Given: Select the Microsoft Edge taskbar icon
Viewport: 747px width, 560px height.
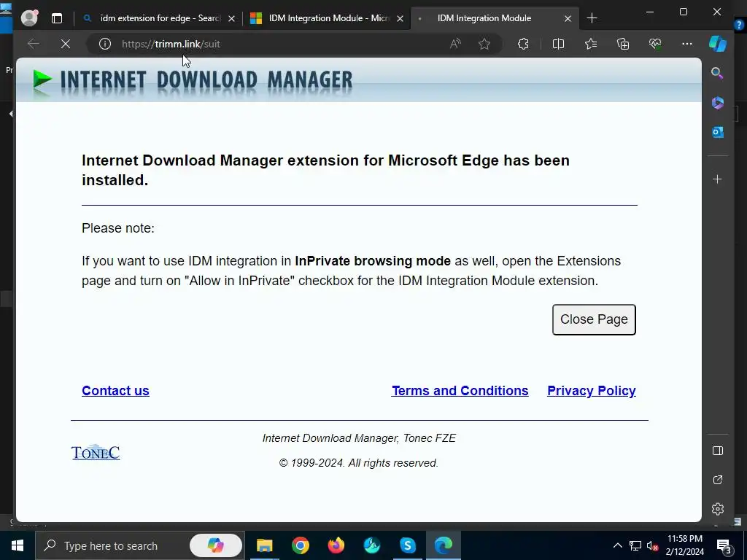Looking at the screenshot, I should click(x=443, y=545).
